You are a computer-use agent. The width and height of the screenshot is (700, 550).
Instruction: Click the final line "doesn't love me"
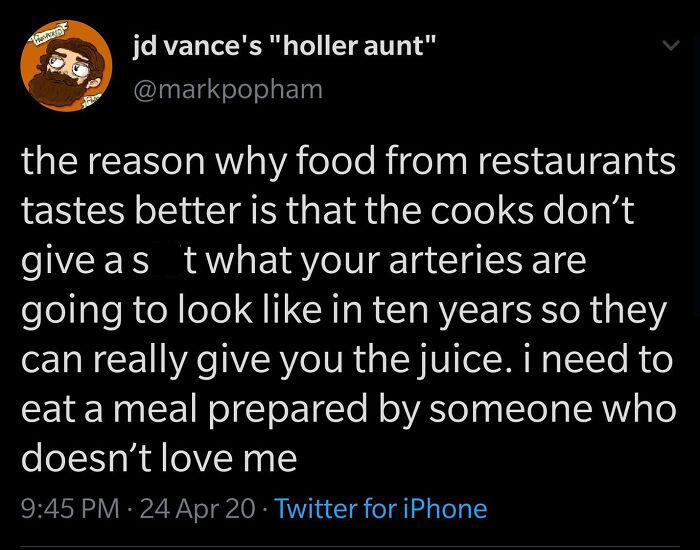pos(159,459)
